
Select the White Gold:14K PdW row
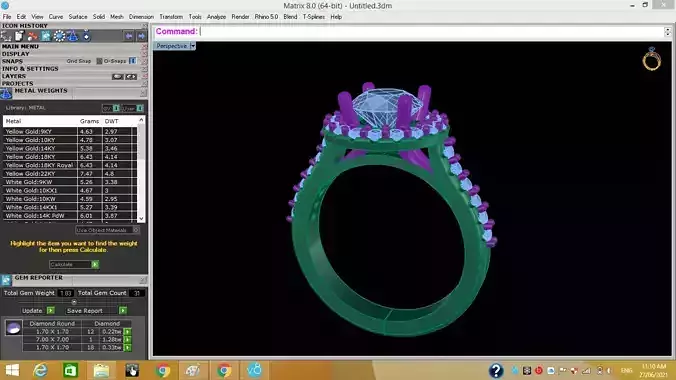coord(70,216)
